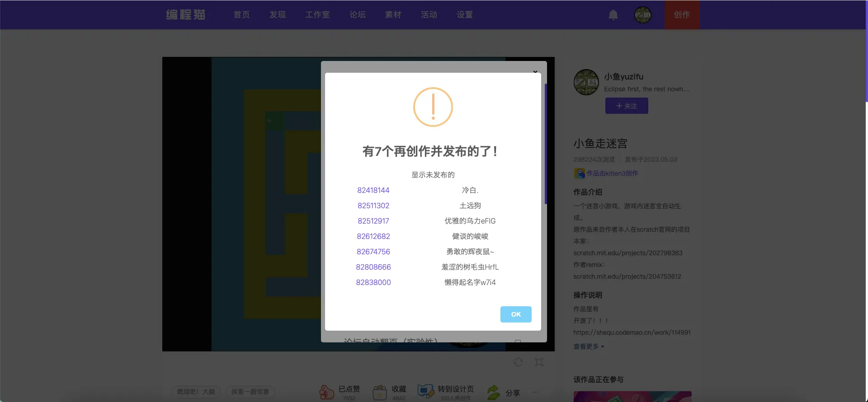This screenshot has height=402, width=868.
Task: Open work ID 82838000
Action: pyautogui.click(x=373, y=282)
